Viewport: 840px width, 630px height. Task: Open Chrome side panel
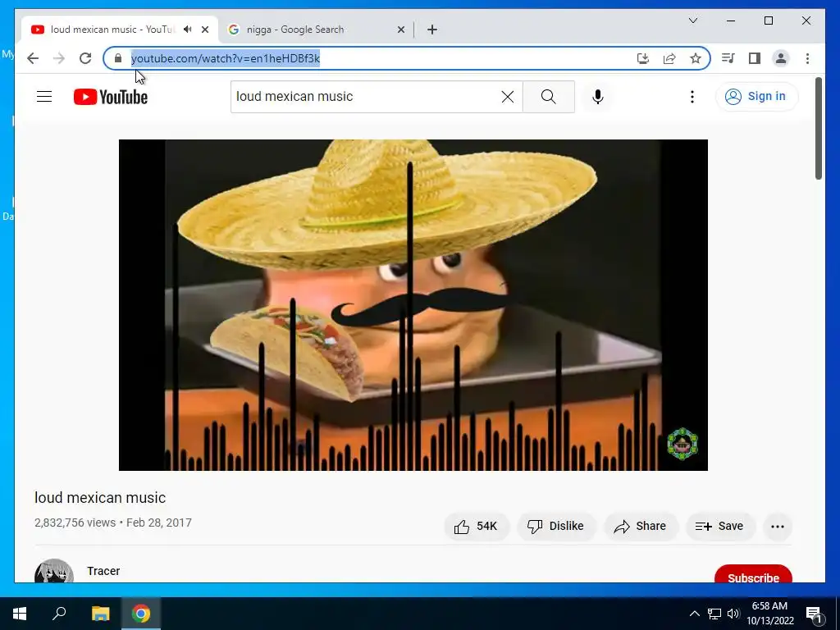click(x=755, y=58)
